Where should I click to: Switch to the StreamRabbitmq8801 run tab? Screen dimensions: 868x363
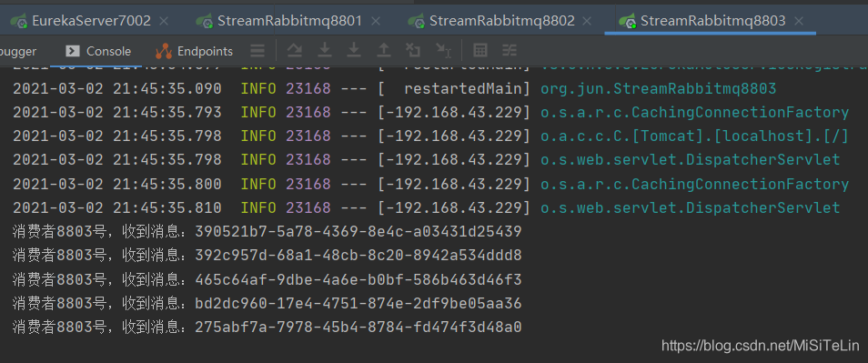pos(289,21)
